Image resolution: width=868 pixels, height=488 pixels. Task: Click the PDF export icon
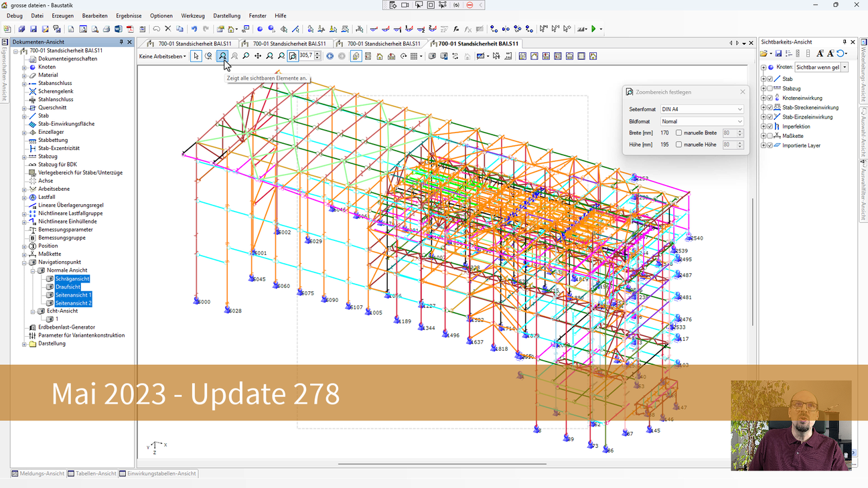tap(131, 29)
